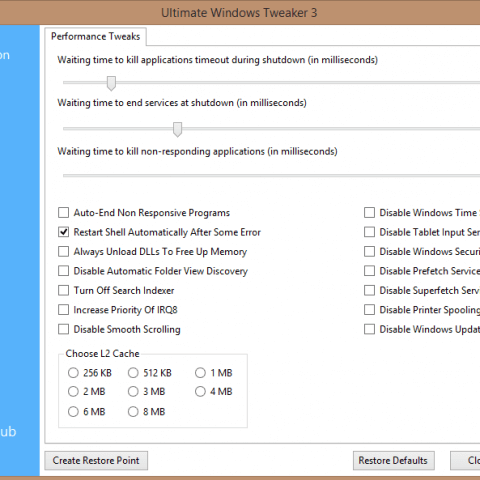Toggle Disable Windows Update checkbox

[369, 329]
